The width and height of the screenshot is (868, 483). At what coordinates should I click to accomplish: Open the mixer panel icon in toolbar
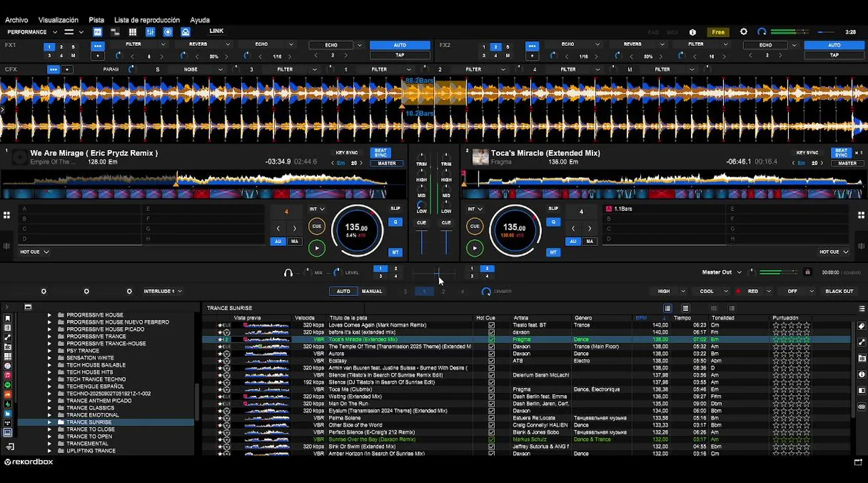pos(150,32)
